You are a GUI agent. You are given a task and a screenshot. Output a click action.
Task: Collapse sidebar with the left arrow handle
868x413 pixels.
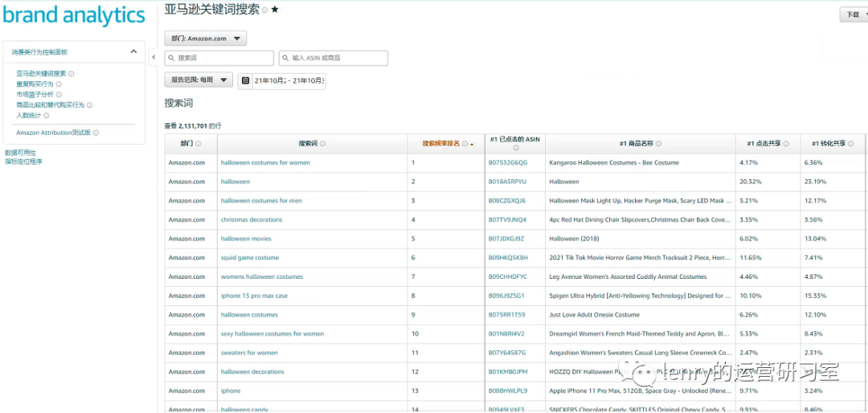(x=154, y=57)
